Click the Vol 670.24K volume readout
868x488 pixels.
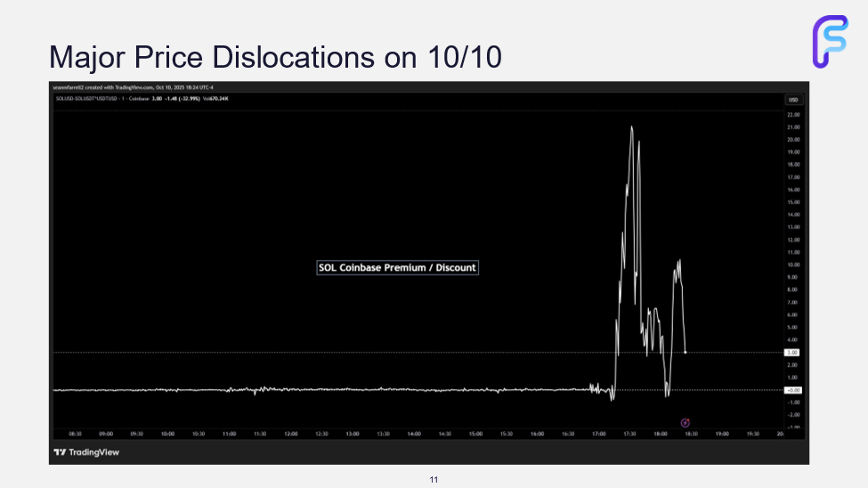click(216, 99)
